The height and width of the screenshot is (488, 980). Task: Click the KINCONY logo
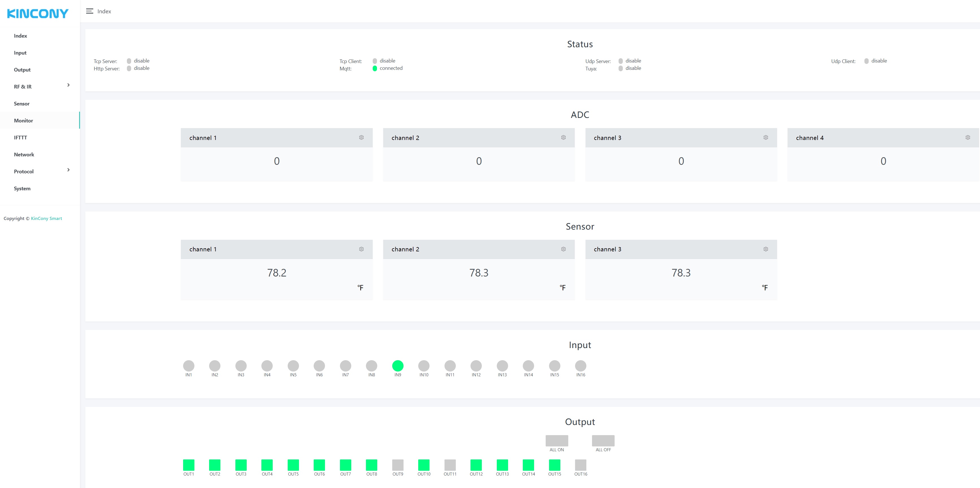38,14
